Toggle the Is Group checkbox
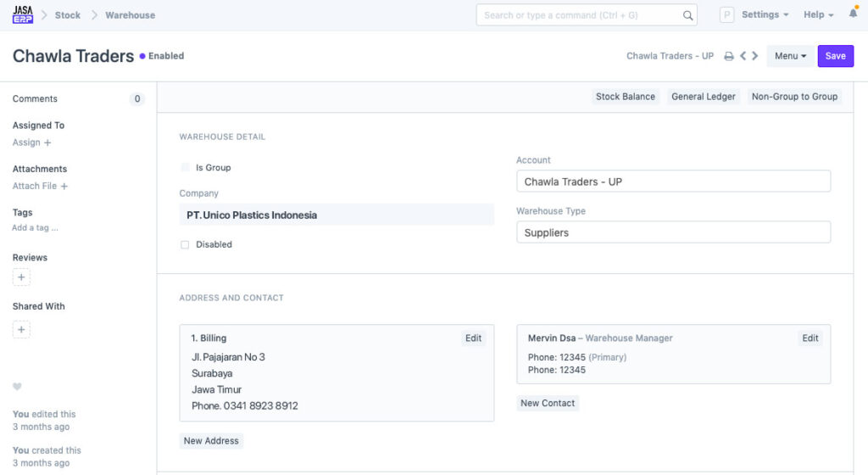Screen dimensions: 868x475 click(185, 168)
